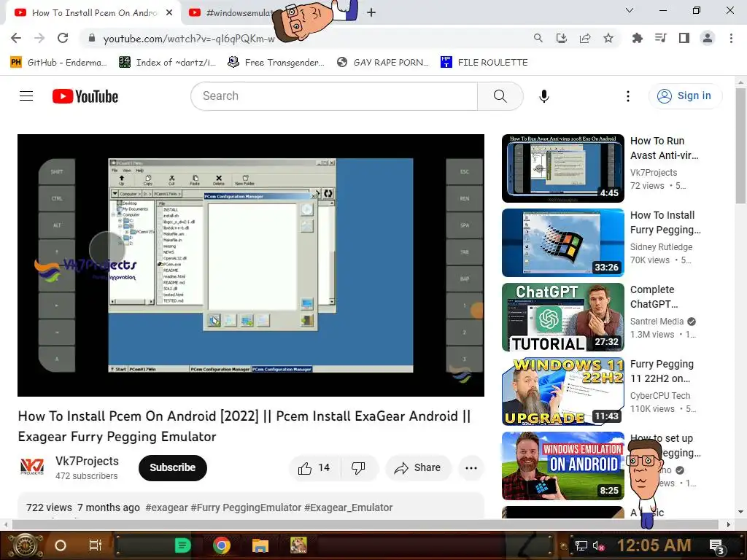Image resolution: width=747 pixels, height=560 pixels.
Task: Click the Sign in button
Action: pos(685,96)
